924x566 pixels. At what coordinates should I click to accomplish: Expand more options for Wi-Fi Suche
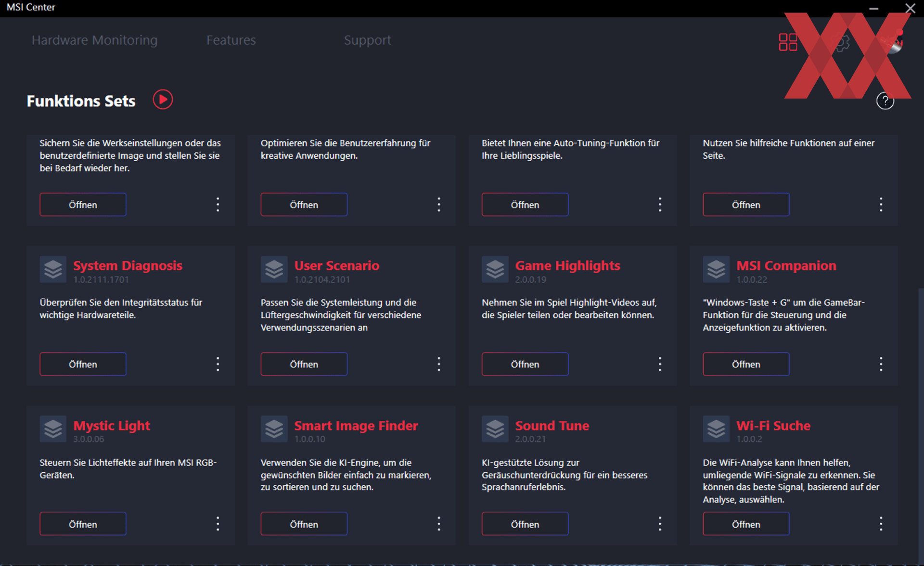pos(881,524)
